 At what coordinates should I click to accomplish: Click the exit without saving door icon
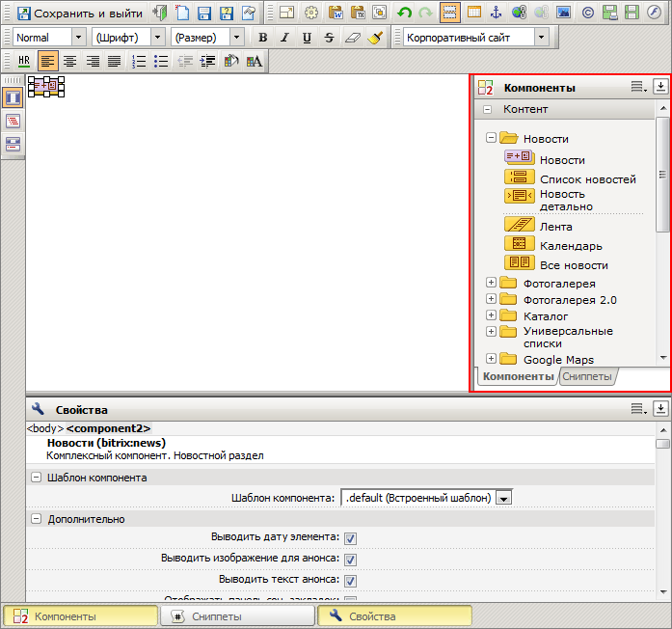160,13
